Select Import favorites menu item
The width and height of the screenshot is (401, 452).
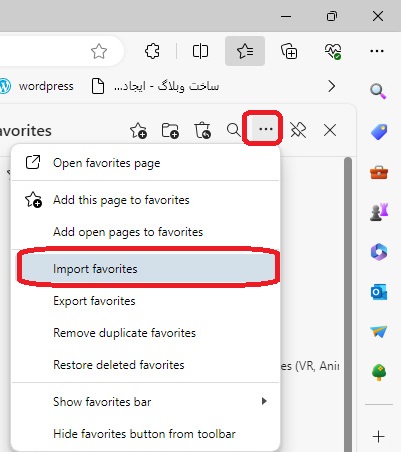tap(146, 269)
